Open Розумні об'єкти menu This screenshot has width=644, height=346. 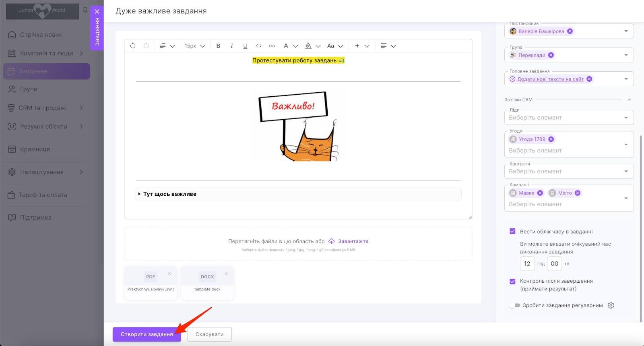[x=47, y=126]
